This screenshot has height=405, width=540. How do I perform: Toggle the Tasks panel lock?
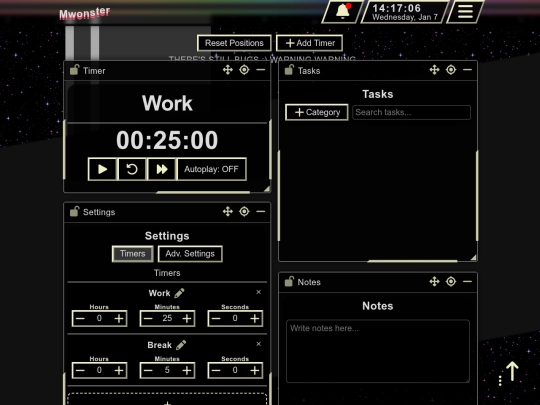(289, 70)
